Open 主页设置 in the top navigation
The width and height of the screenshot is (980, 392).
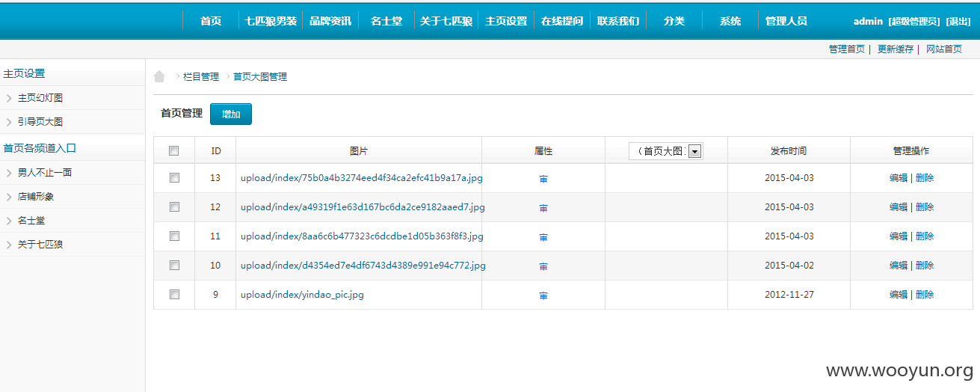click(506, 21)
